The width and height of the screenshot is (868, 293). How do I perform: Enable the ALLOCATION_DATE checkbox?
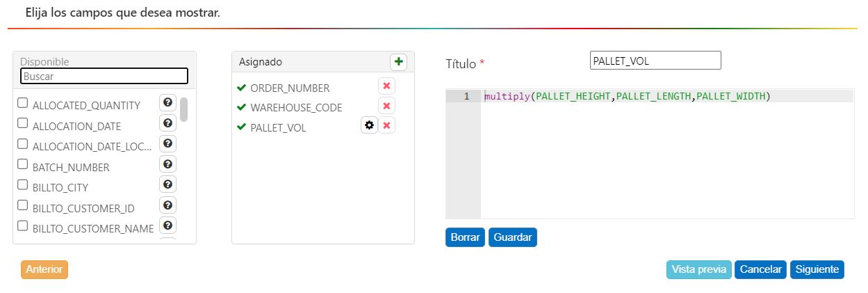point(23,123)
